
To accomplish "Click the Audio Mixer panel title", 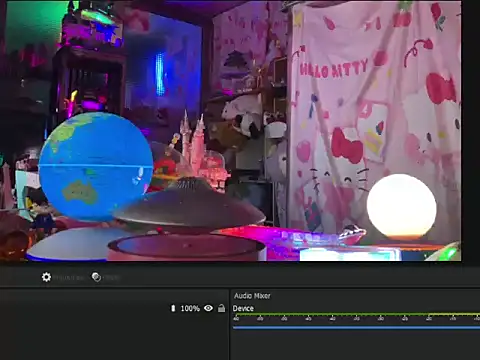I will pyautogui.click(x=252, y=296).
